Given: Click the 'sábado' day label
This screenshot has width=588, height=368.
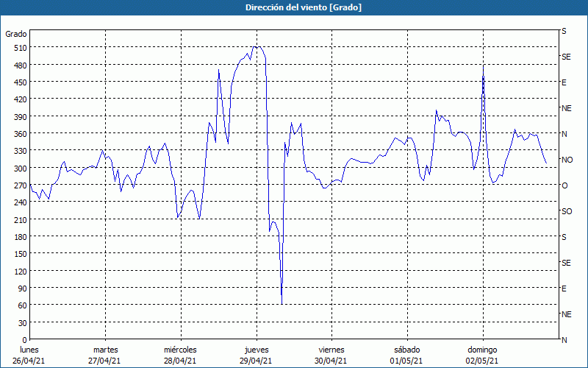Looking at the screenshot, I should click(407, 350).
